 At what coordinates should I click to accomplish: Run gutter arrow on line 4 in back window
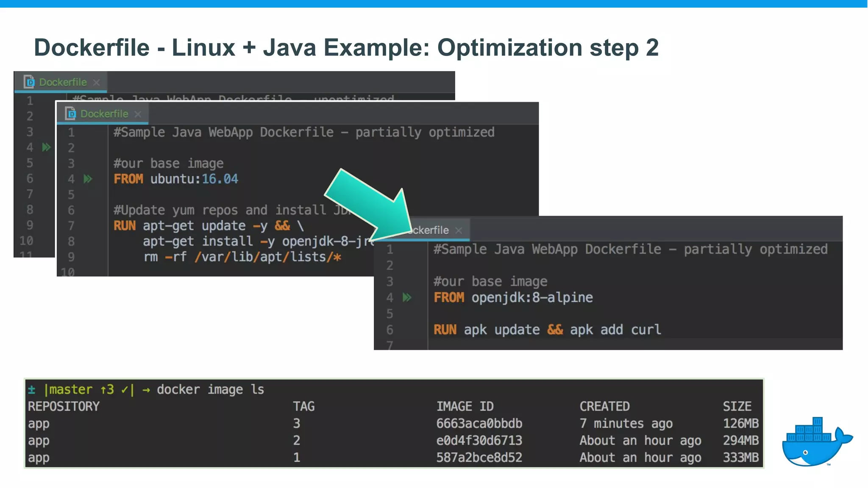click(46, 147)
